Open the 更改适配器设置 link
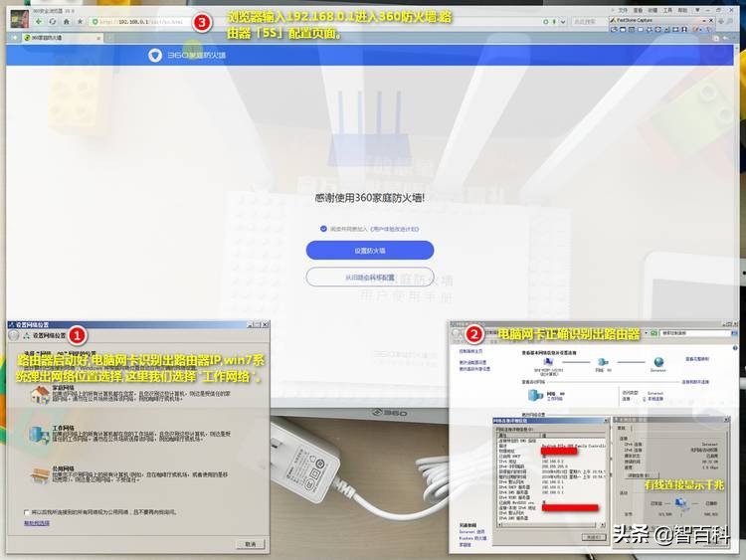The height and width of the screenshot is (560, 746). pos(472,362)
